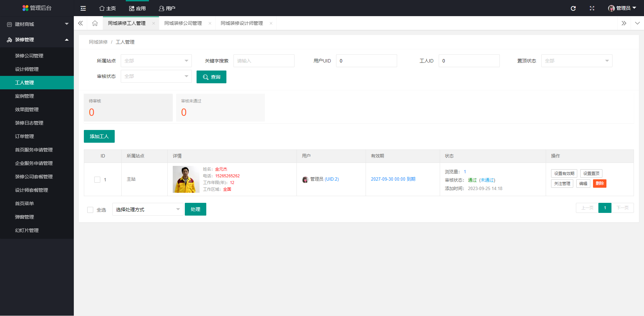The height and width of the screenshot is (316, 644).
Task: Open the 置顶状态 filter dropdown
Action: pos(577,61)
